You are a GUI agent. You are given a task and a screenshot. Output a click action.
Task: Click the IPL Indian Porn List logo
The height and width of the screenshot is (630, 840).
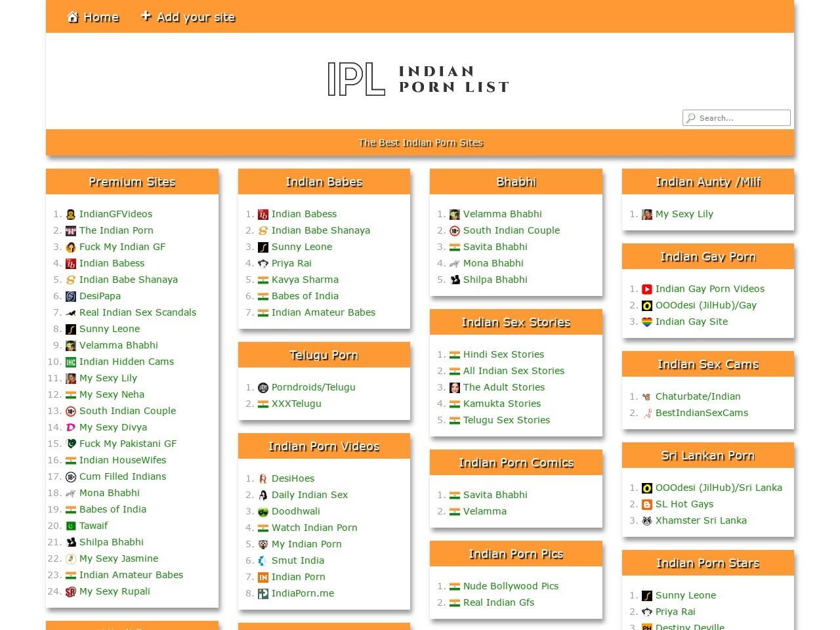[418, 79]
